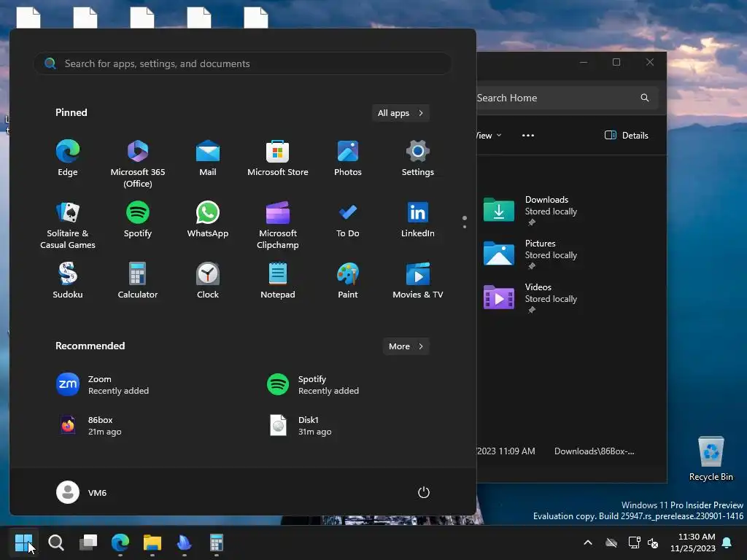Open the Paint app
Image resolution: width=747 pixels, height=560 pixels.
[x=348, y=281]
